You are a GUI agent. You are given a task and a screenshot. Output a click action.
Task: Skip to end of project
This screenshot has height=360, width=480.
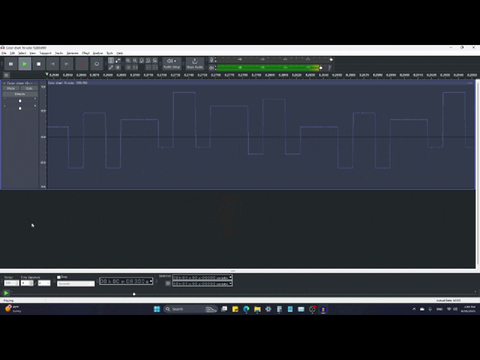pyautogui.click(x=67, y=64)
